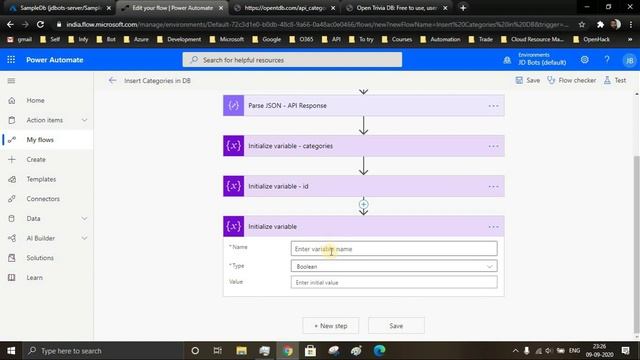Open the Type dropdown showing Boolean
Viewport: 640px width, 360px height.
394,266
